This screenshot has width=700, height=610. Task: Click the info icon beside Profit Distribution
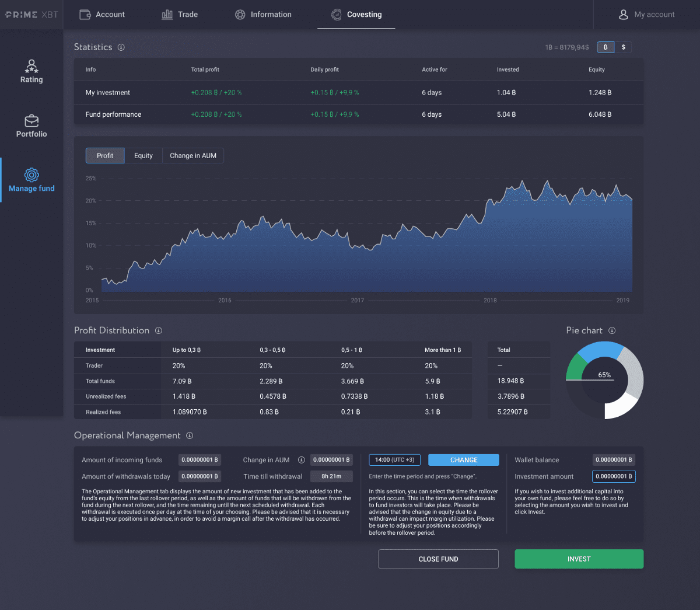click(x=159, y=330)
